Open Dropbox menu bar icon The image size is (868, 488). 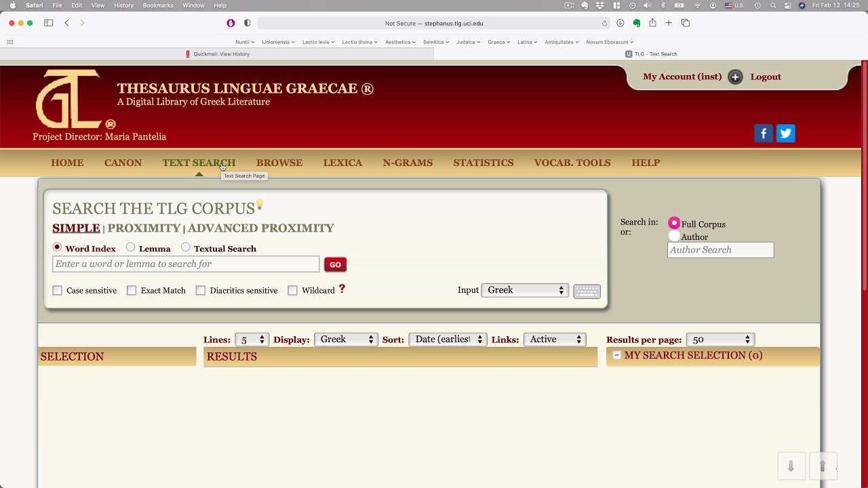click(x=600, y=5)
